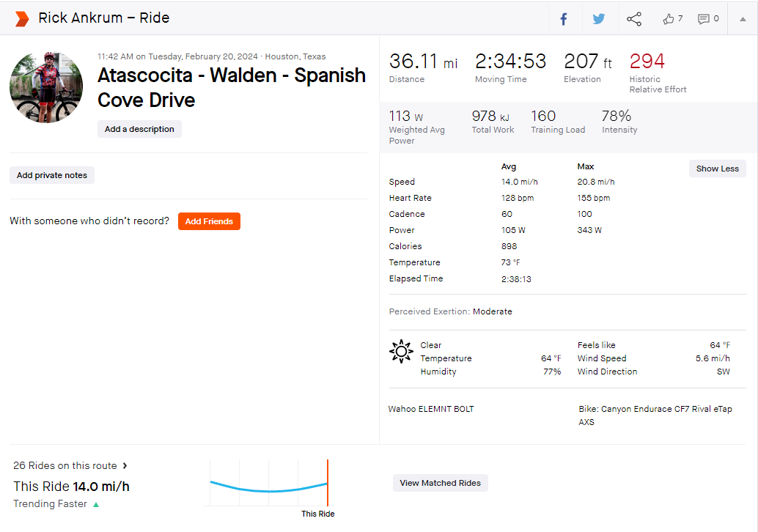Click the 5.6 mi/h Wind Speed value
Image resolution: width=758 pixels, height=532 pixels.
[713, 358]
